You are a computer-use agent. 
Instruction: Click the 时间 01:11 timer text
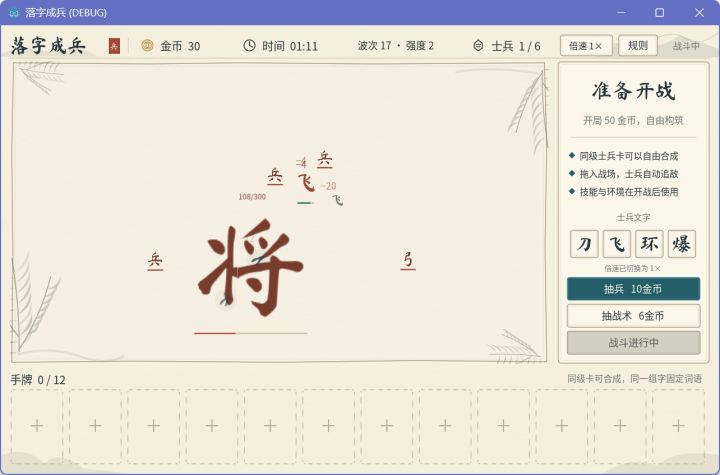coord(290,46)
